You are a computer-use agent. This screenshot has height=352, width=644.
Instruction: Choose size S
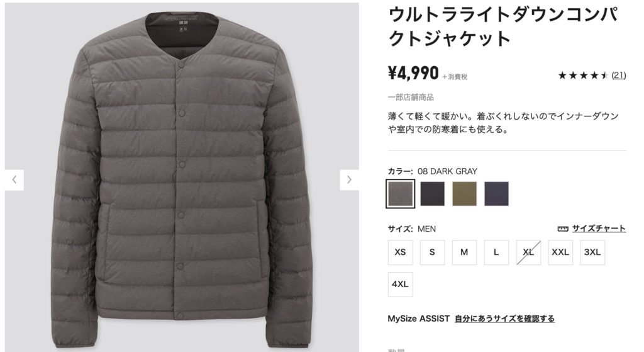click(x=433, y=253)
